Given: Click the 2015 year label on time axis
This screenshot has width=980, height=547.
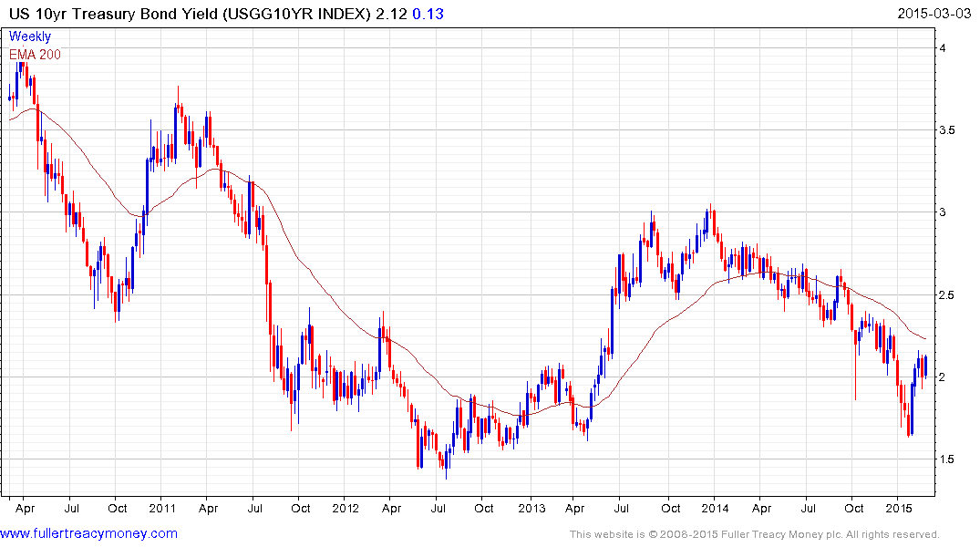Looking at the screenshot, I should (899, 508).
